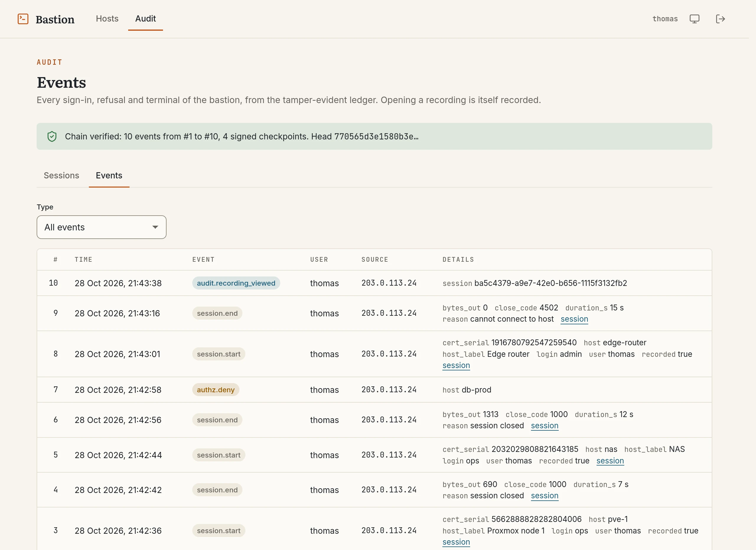Click the authz.deny event badge

pyautogui.click(x=216, y=390)
